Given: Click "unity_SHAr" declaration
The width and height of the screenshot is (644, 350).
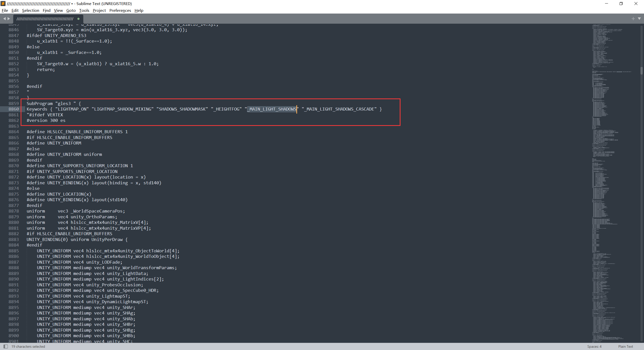Looking at the screenshot, I should pyautogui.click(x=86, y=307).
